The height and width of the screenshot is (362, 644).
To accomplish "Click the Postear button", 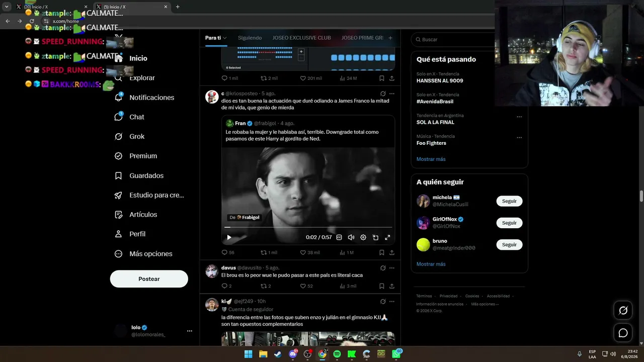I will 149,279.
